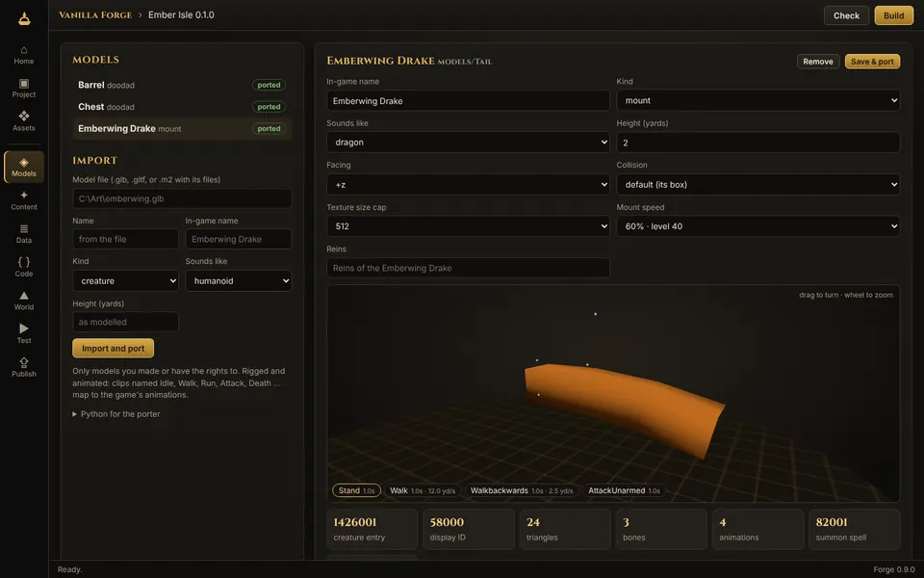Select the Models sidebar icon
The height and width of the screenshot is (578, 924).
coord(23,167)
